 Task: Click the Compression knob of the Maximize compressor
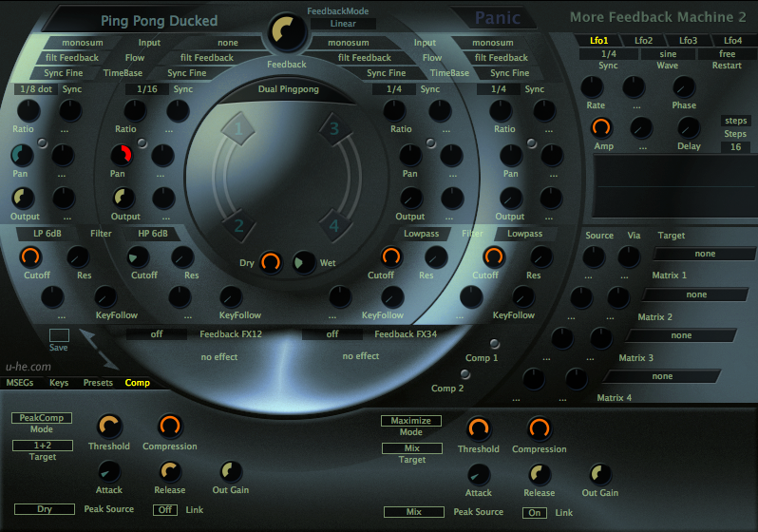(x=539, y=428)
